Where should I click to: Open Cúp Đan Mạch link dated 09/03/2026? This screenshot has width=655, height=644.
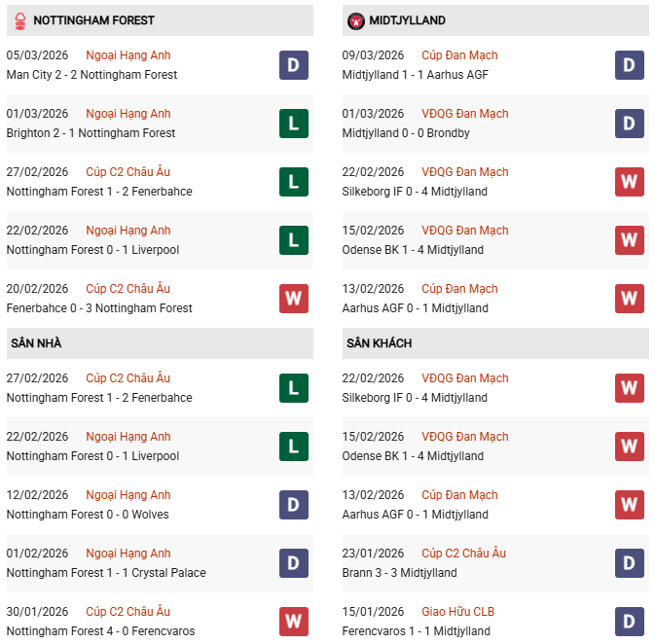[x=459, y=55]
